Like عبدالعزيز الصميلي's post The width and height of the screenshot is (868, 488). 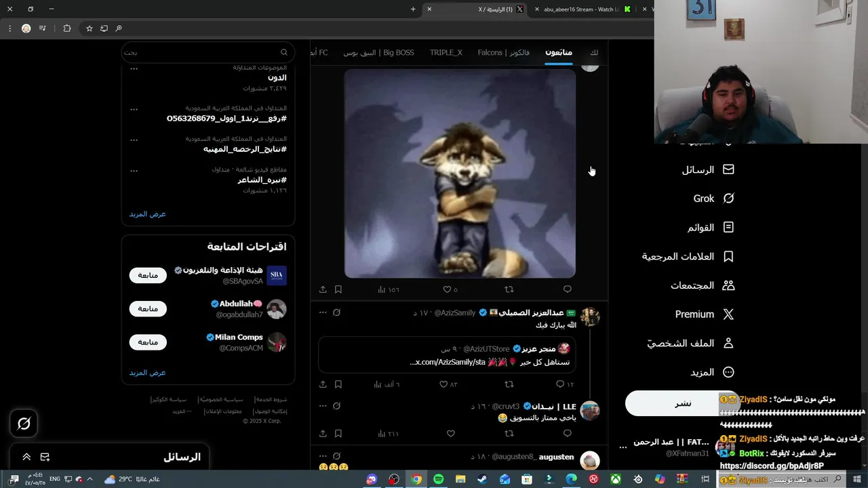pos(448,384)
